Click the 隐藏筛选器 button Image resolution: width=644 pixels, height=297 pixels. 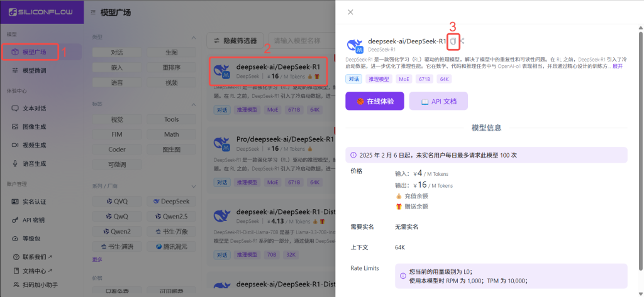coord(235,41)
